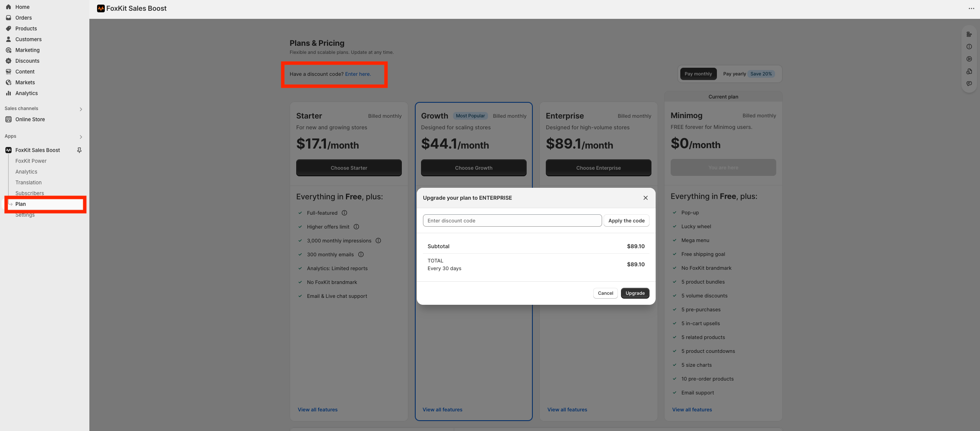Image resolution: width=980 pixels, height=431 pixels.
Task: Click the bar list icon in right toolbar
Action: (969, 34)
